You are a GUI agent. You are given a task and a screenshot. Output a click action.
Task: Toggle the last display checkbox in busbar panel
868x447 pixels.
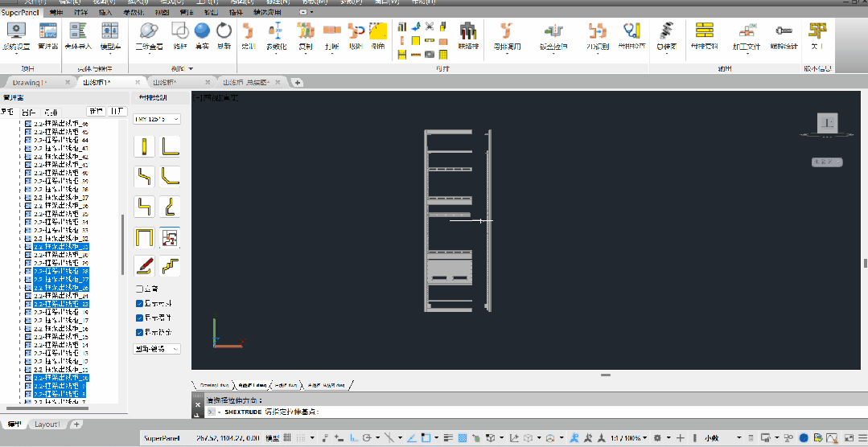click(139, 333)
